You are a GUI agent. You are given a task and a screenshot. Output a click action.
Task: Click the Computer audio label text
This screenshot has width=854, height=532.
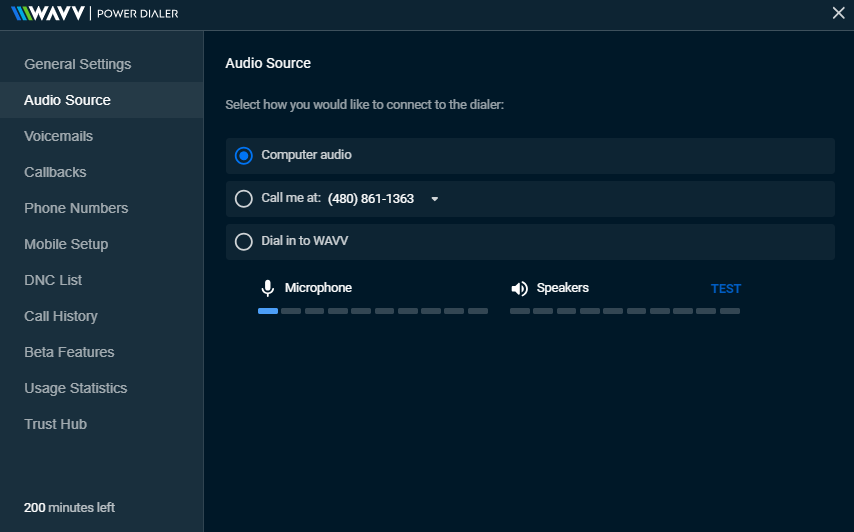[306, 155]
